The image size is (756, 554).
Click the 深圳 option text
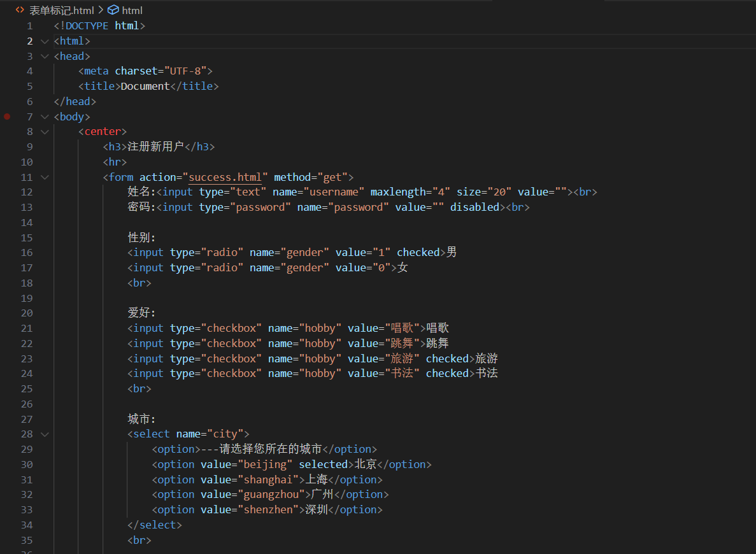[317, 510]
